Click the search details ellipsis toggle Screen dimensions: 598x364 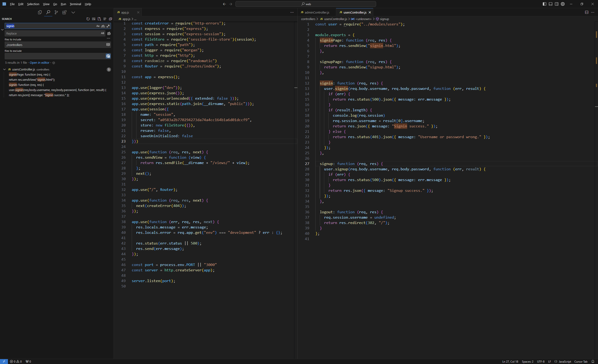108,38
